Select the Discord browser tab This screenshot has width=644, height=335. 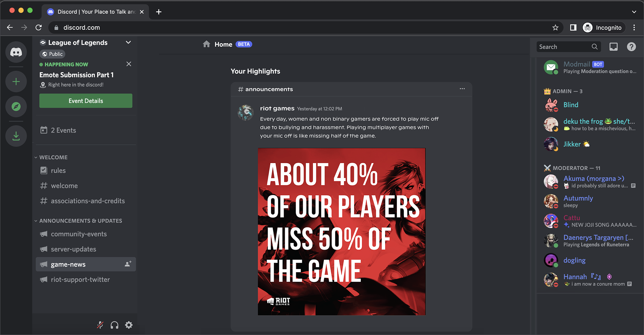(x=96, y=12)
